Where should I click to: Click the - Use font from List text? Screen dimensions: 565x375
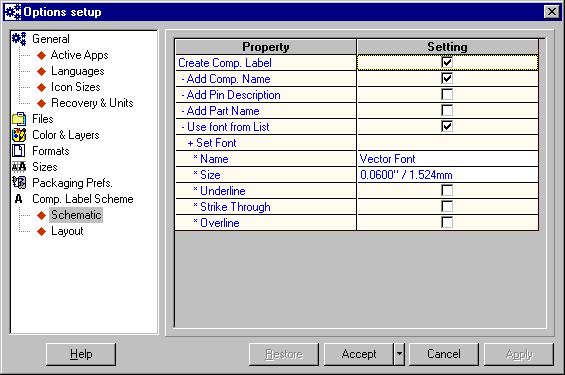tap(226, 127)
